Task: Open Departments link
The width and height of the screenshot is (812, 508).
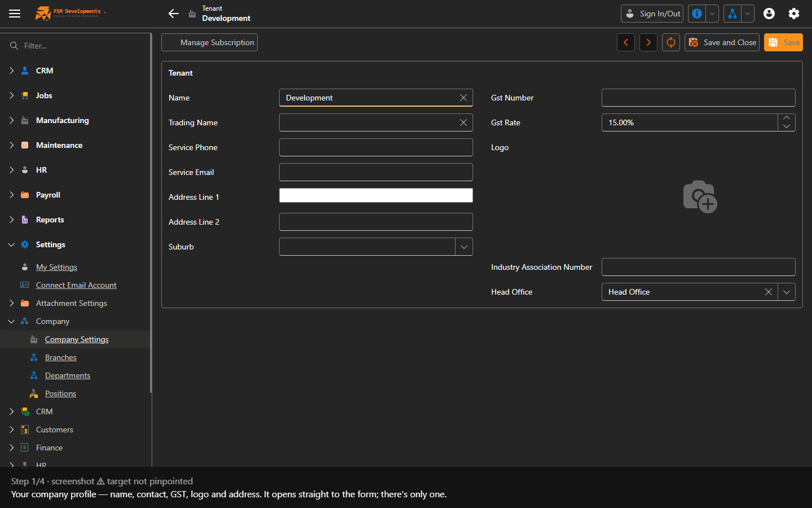Action: click(x=68, y=375)
